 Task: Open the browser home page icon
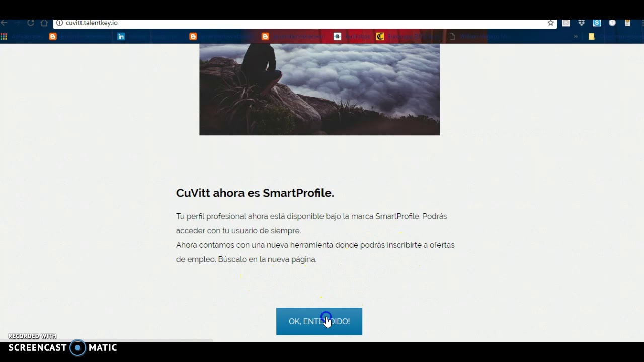[44, 23]
